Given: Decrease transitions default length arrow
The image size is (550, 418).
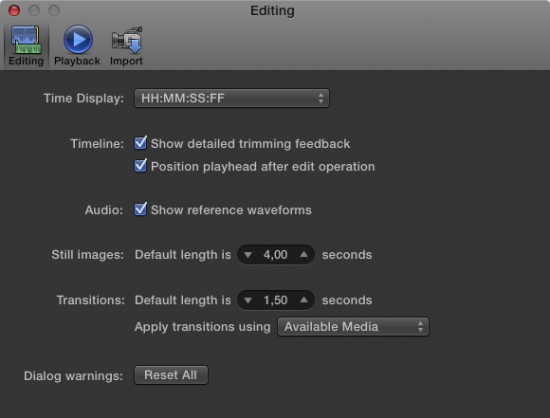Looking at the screenshot, I should click(x=248, y=301).
